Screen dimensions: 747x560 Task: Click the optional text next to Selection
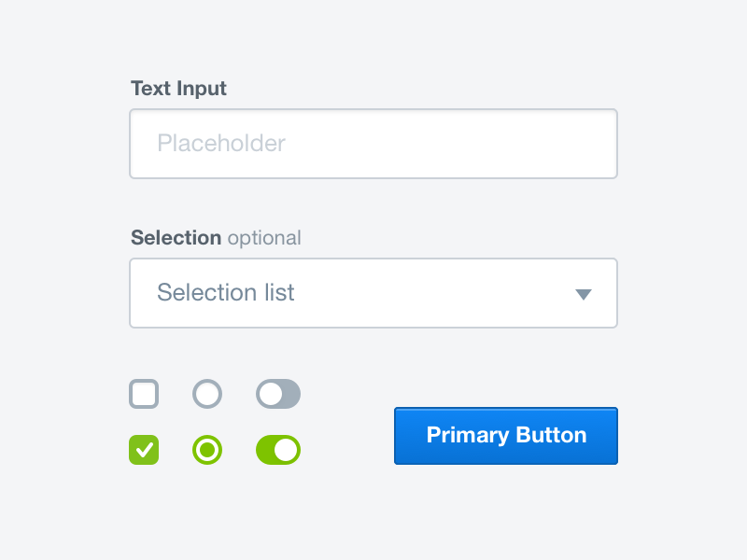coord(264,238)
